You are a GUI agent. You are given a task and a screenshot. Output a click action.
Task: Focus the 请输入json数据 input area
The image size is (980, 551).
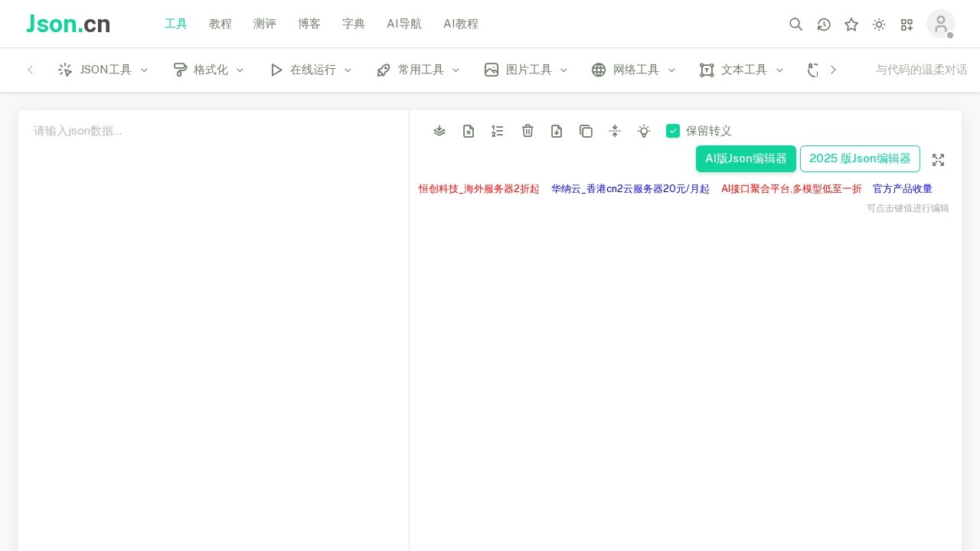point(214,331)
